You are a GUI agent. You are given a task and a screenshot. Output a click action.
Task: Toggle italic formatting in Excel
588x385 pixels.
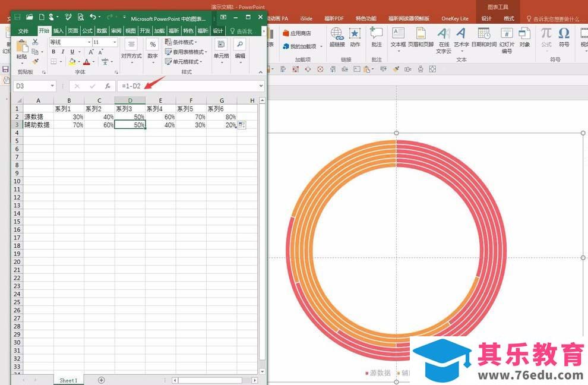62,52
